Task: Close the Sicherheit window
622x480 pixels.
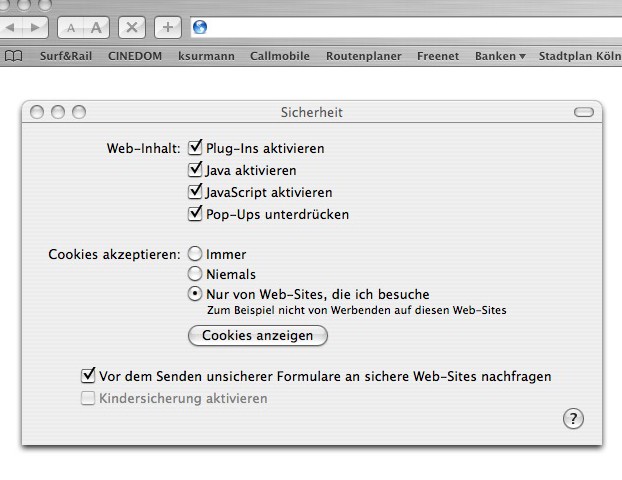Action: pyautogui.click(x=37, y=112)
